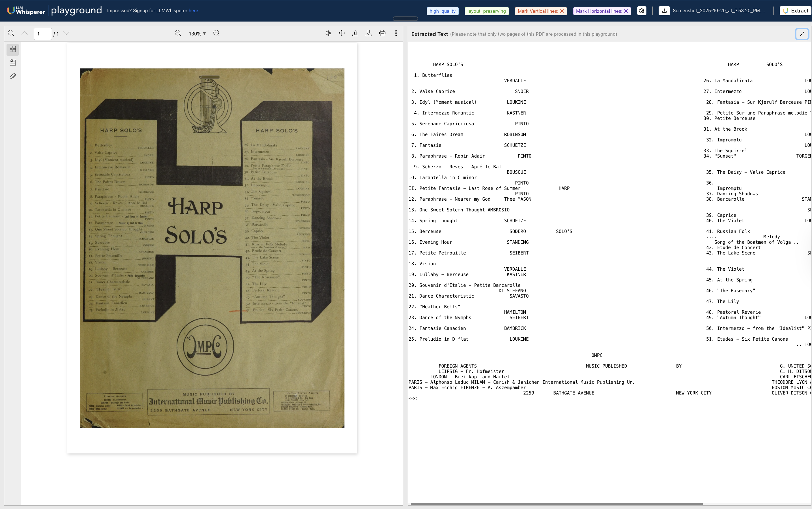This screenshot has height=509, width=812.
Task: Toggle full screen for extracted text panel
Action: coord(802,34)
